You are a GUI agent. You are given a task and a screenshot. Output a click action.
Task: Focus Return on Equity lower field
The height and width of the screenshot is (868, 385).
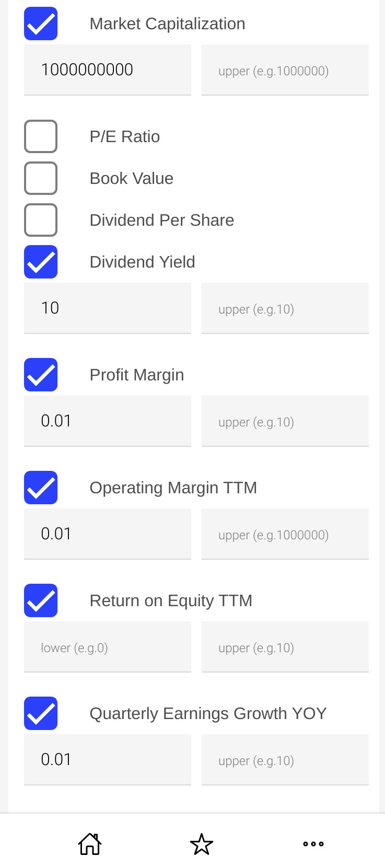[x=108, y=646]
